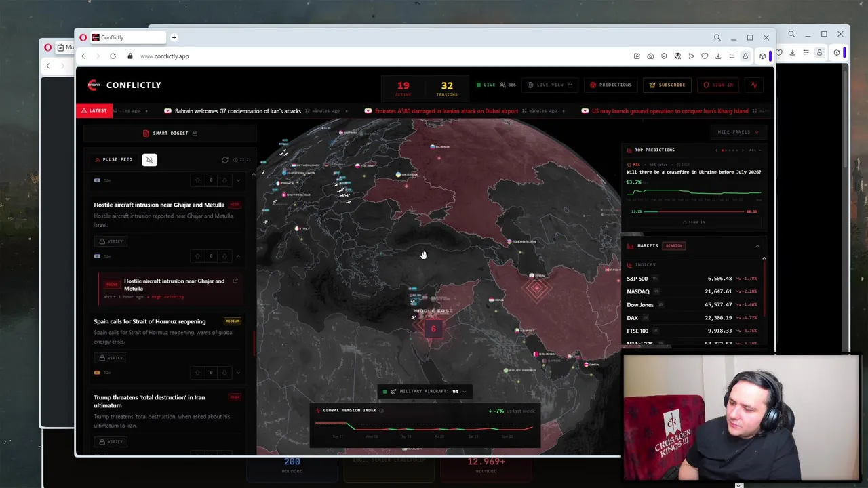This screenshot has width=868, height=488.
Task: Click Verify under Spain calls for Strait of Hormuz
Action: coord(111,358)
